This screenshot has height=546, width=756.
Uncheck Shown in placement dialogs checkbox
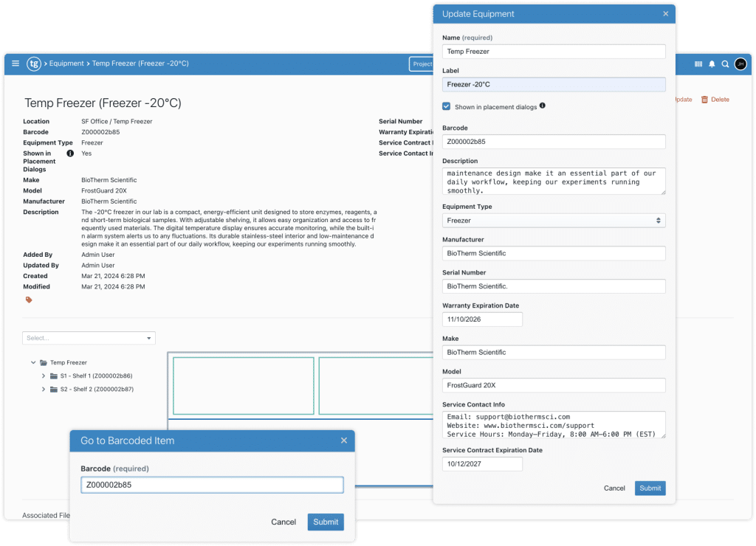pyautogui.click(x=447, y=106)
